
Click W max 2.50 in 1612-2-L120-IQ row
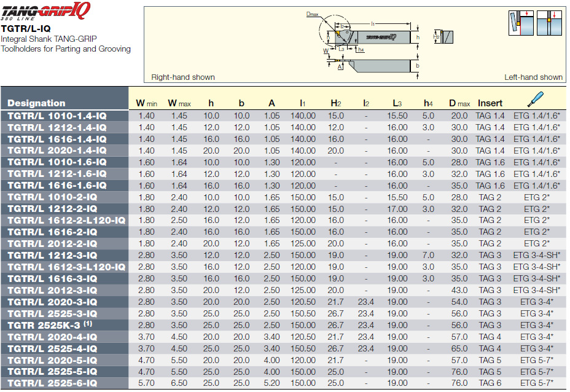click(x=179, y=221)
